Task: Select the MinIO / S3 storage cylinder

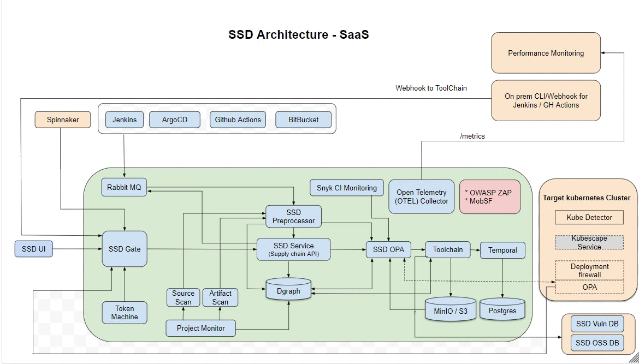Action: coord(451,309)
